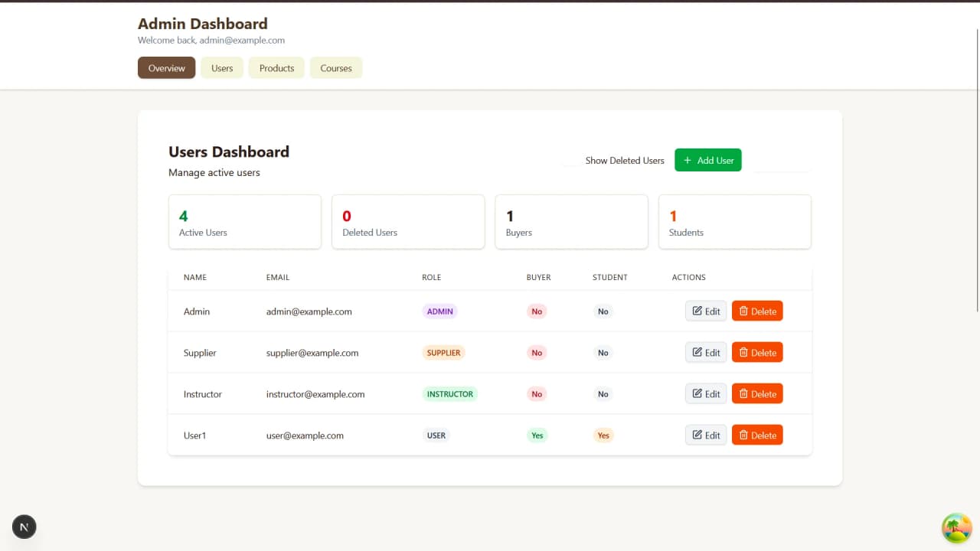Viewport: 980px width, 551px height.
Task: Open the Products tab
Action: 276,67
